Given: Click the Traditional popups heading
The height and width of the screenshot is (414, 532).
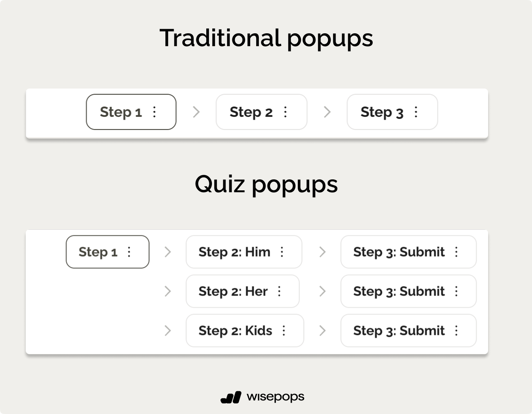Looking at the screenshot, I should click(x=266, y=38).
